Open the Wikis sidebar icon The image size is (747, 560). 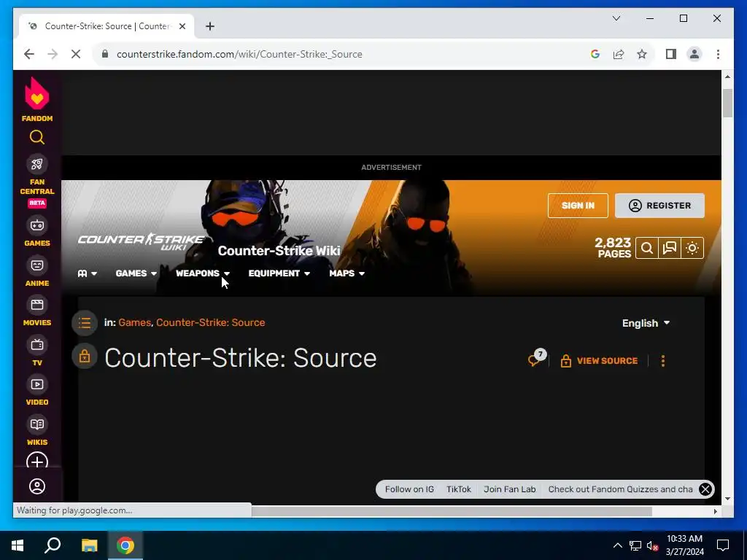[37, 424]
